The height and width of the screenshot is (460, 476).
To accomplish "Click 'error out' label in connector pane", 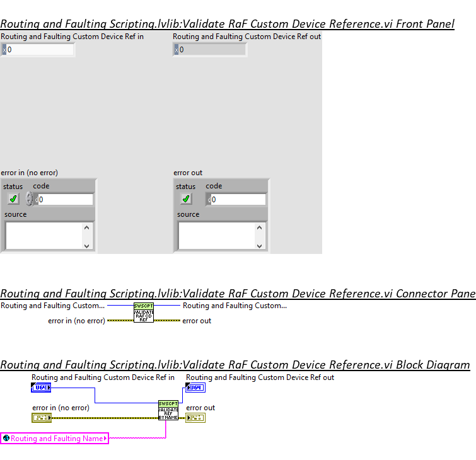I will (x=197, y=321).
